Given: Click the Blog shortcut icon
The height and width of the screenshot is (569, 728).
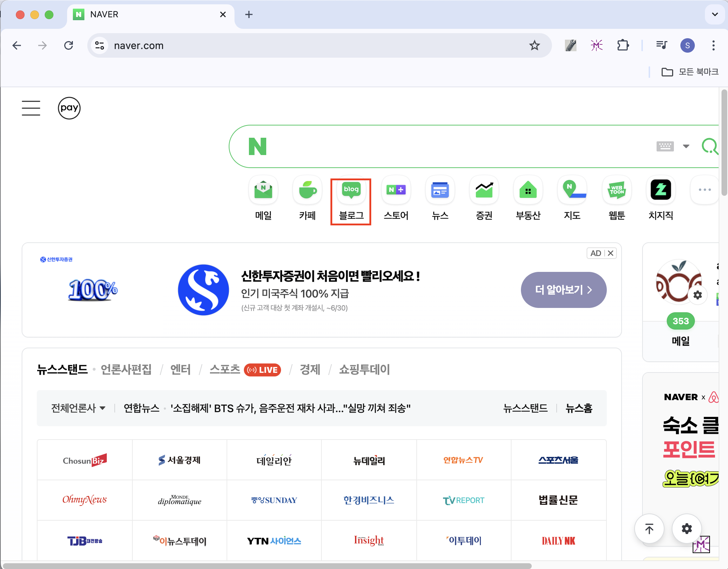Looking at the screenshot, I should coord(351,190).
